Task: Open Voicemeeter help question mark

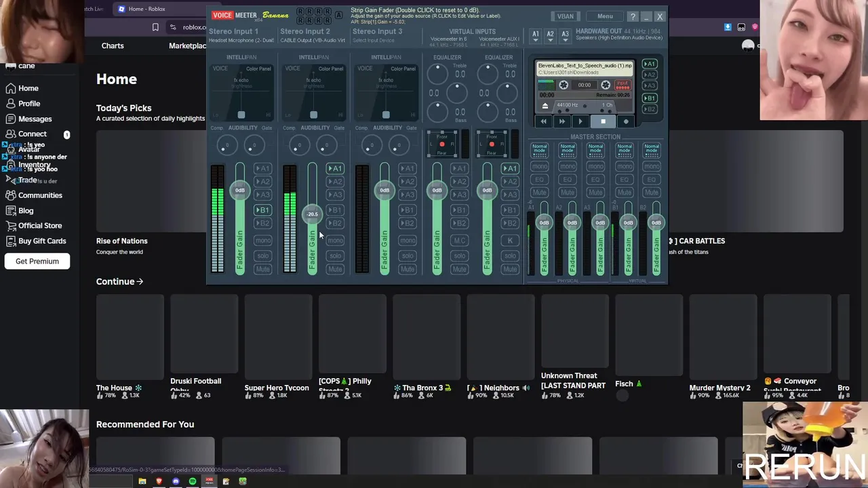Action: 633,16
